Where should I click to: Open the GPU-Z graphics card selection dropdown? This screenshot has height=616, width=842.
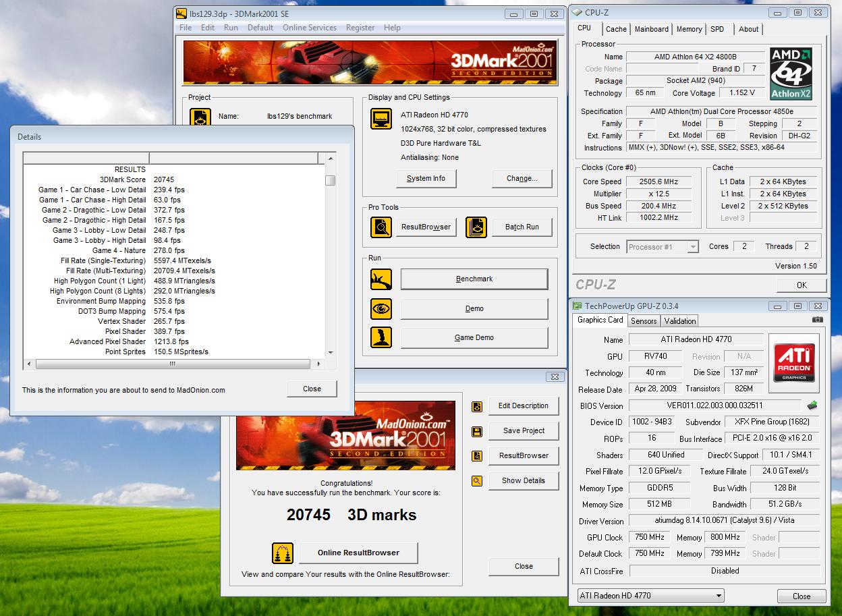click(x=651, y=596)
